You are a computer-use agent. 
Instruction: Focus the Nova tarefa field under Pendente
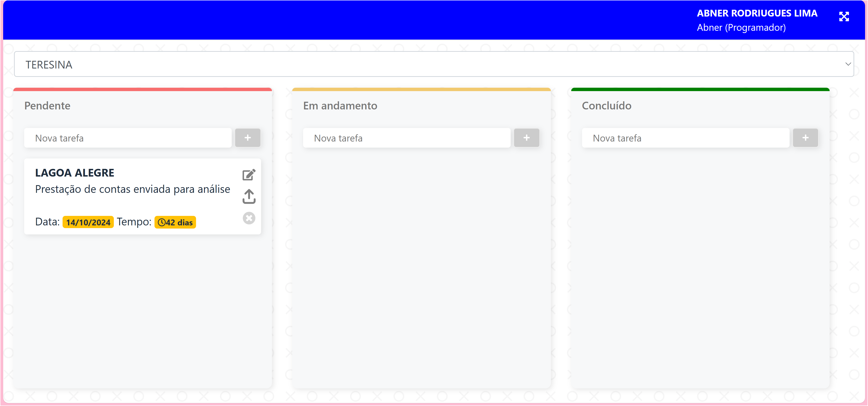click(128, 138)
